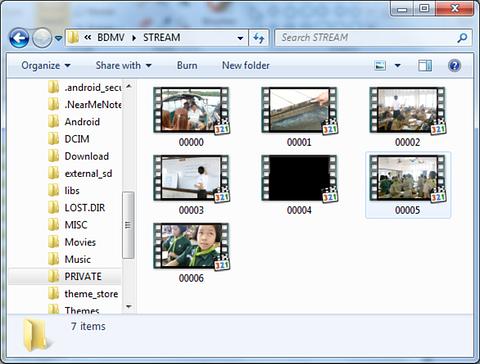Screen dimensions: 480x364
Task: Refresh the STREAM folder view
Action: tap(259, 38)
